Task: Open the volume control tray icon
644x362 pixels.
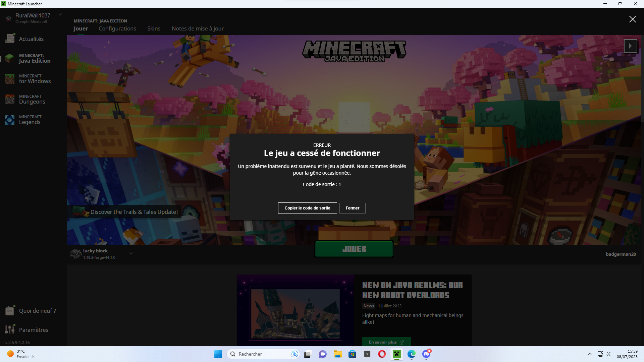Action: 608,354
